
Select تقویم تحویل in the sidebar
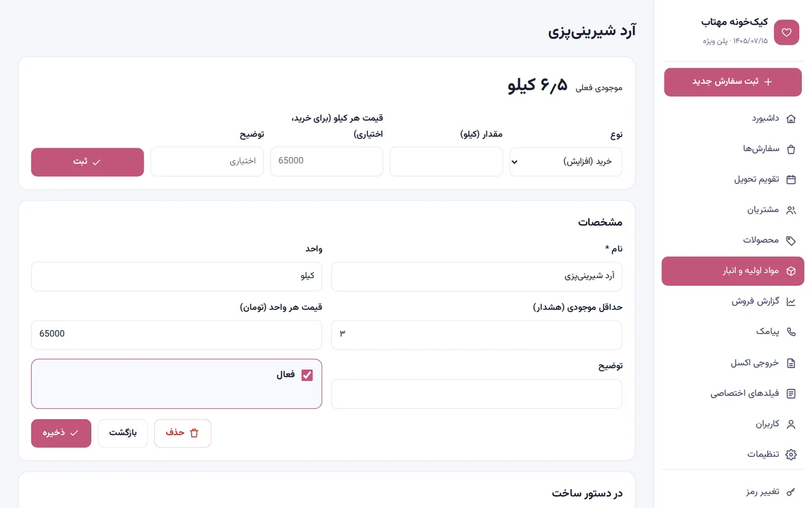733,180
